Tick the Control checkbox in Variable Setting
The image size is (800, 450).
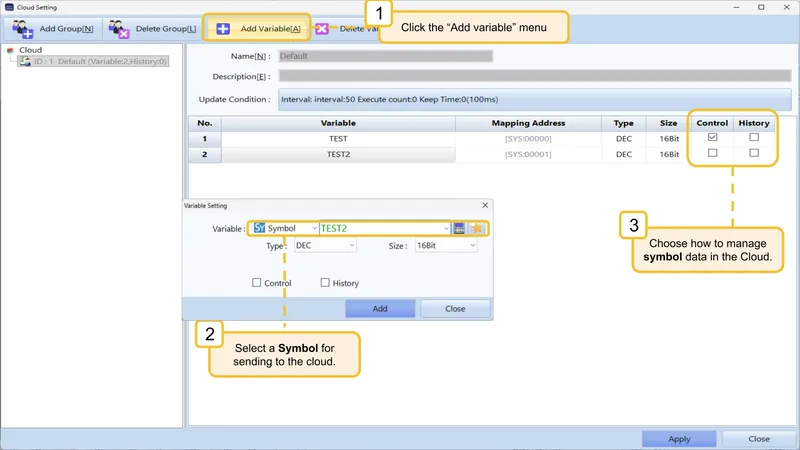(x=257, y=283)
